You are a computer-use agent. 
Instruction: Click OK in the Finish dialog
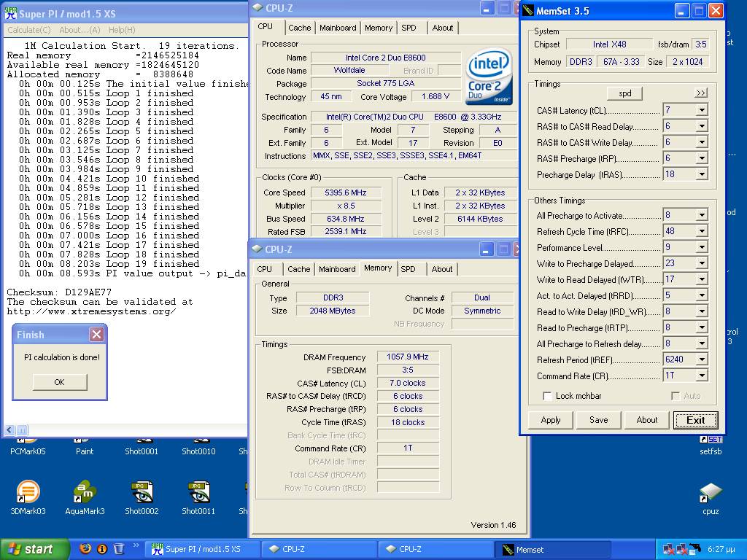pyautogui.click(x=59, y=382)
